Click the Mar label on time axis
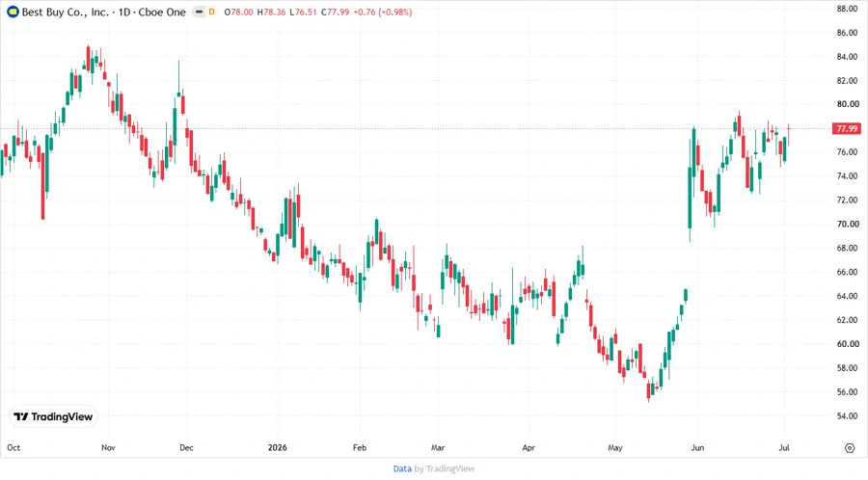The width and height of the screenshot is (868, 480). tap(438, 447)
